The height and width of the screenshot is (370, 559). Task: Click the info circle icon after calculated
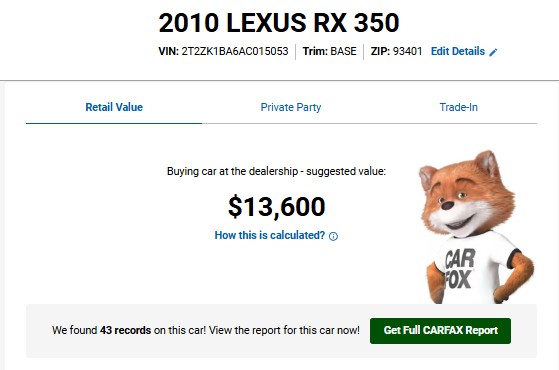(333, 236)
